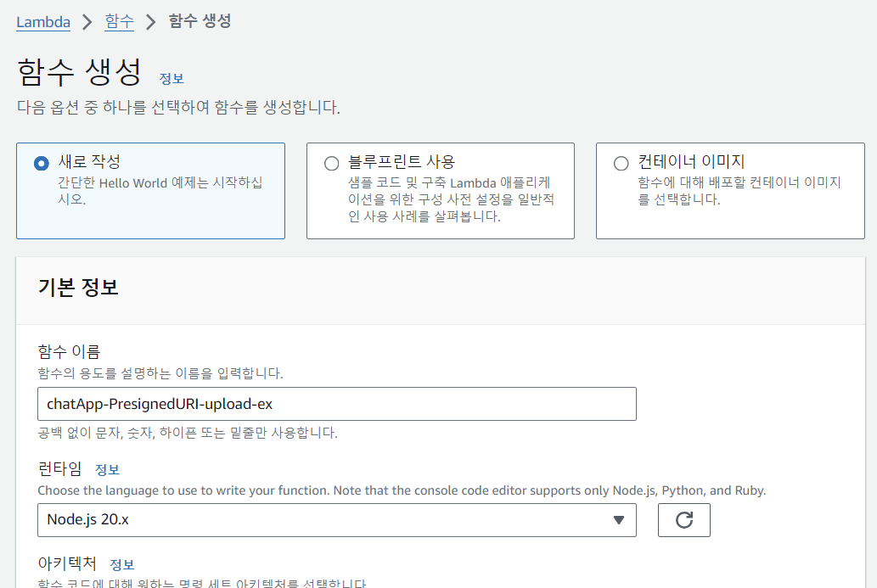
Task: Click the 함수 이름 text field
Action: point(337,404)
